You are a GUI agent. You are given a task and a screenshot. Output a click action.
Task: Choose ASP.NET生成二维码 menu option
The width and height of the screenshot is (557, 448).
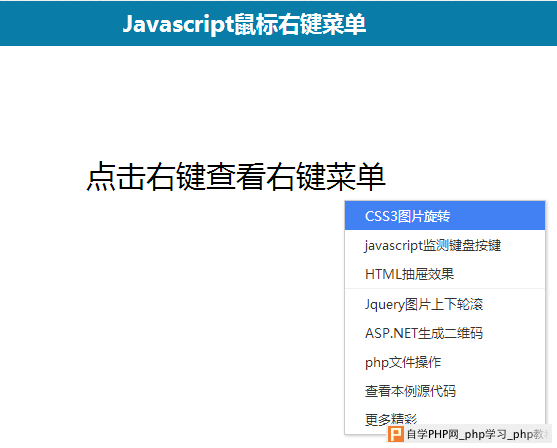445,333
